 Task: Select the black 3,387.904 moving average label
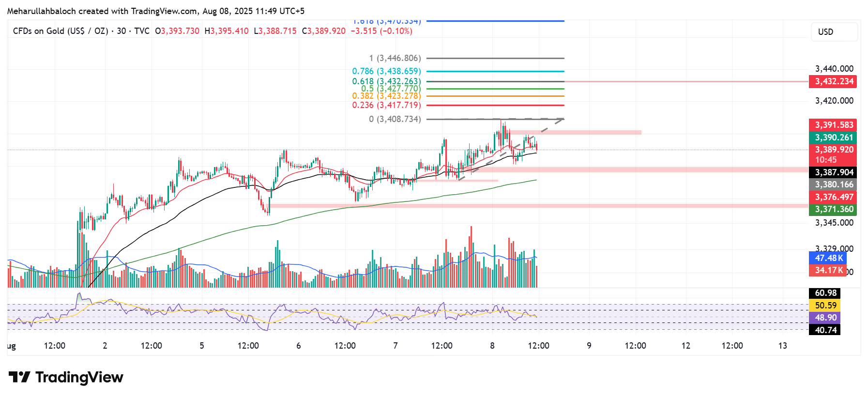coord(833,172)
